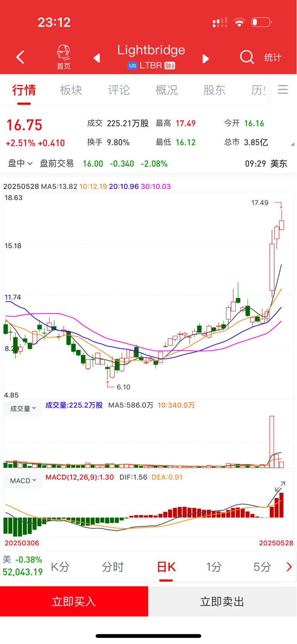Screen dimensions: 297x644
Task: Tap the back arrow in header
Action: 20,57
